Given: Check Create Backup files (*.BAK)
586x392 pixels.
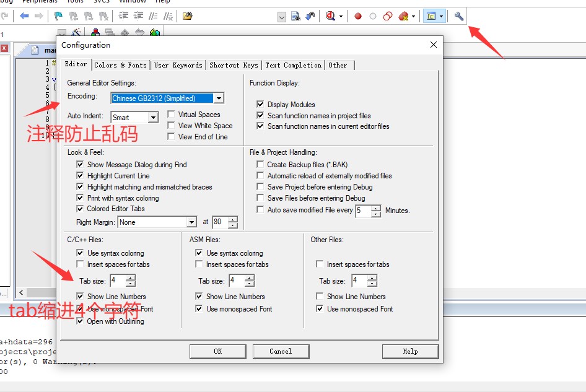Looking at the screenshot, I should pos(260,165).
